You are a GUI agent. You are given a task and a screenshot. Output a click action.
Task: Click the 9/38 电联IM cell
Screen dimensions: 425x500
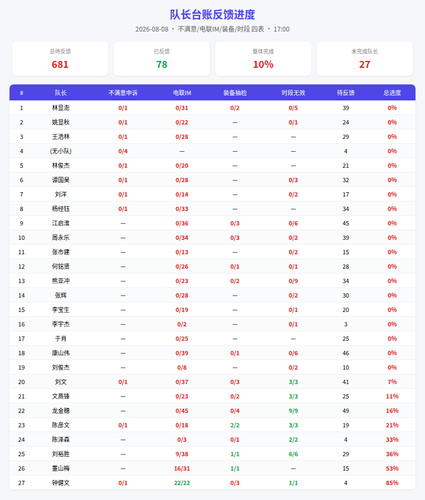point(182,454)
